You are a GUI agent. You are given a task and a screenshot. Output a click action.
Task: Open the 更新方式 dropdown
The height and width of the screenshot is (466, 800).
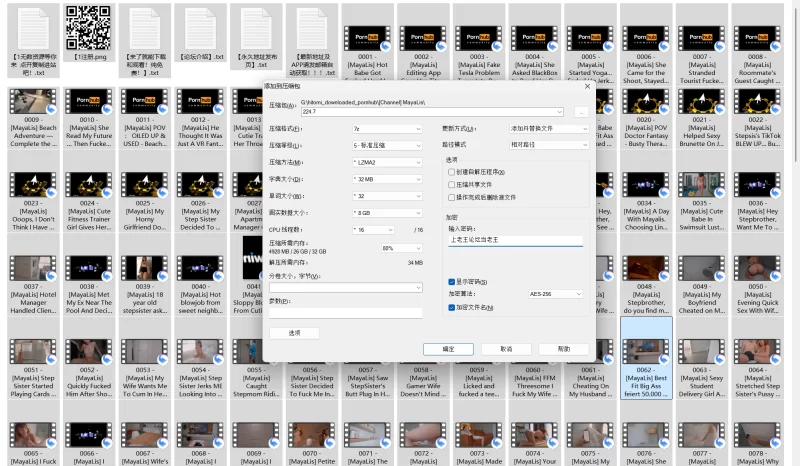(546, 129)
